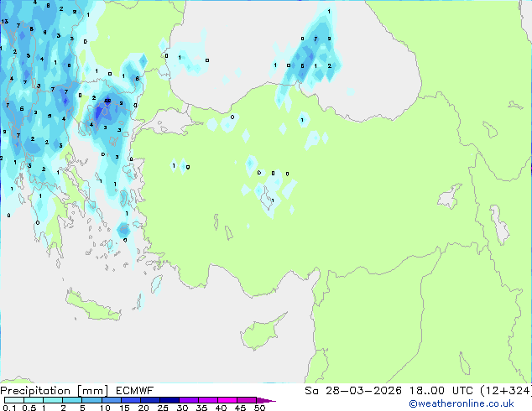Image resolution: width=532 pixels, height=411 pixels.
Task: Click the legend scale value '30'
Action: [x=182, y=408]
